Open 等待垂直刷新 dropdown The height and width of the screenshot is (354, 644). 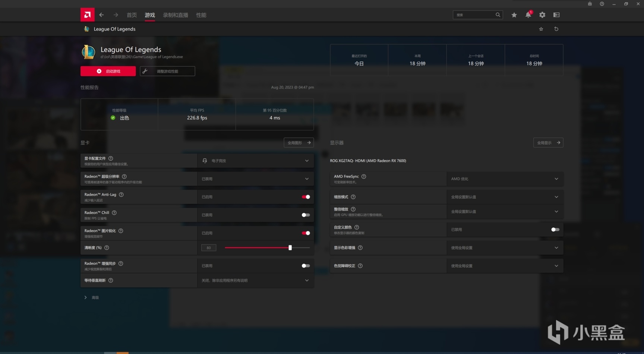(x=255, y=280)
